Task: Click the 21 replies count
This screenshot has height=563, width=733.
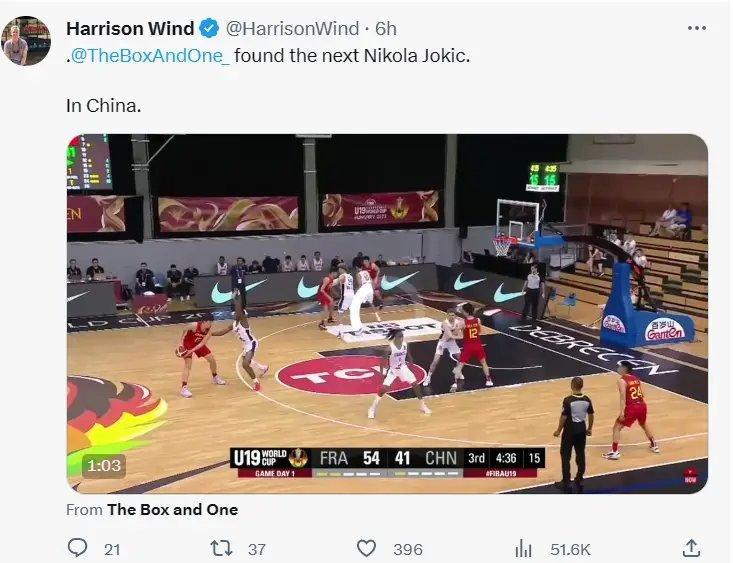Action: 112,549
